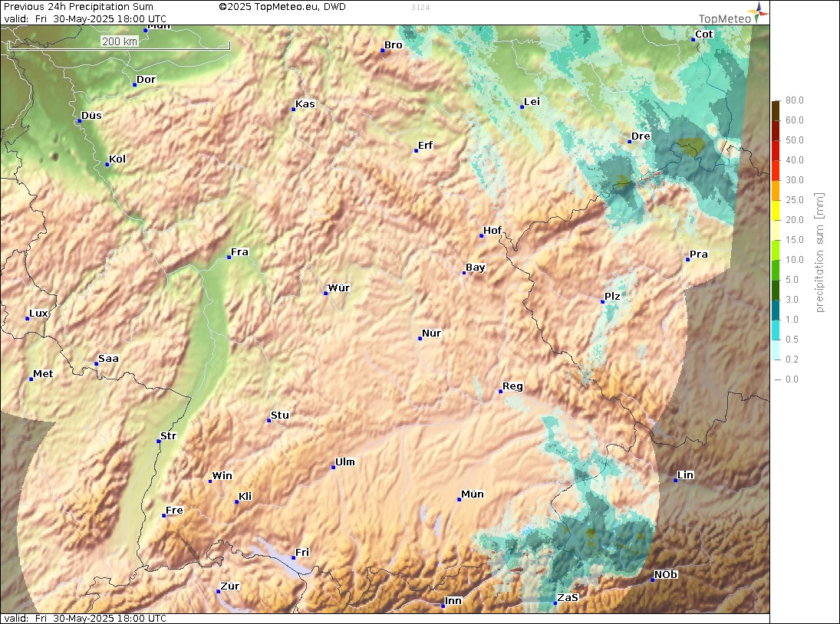The image size is (840, 624).
Task: Click the NÖb city marker
Action: 653,580
